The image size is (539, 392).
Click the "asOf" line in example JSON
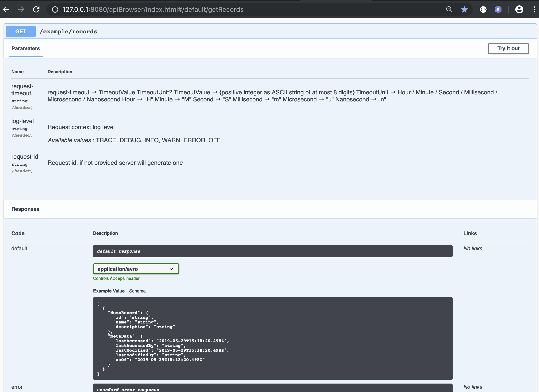point(159,359)
